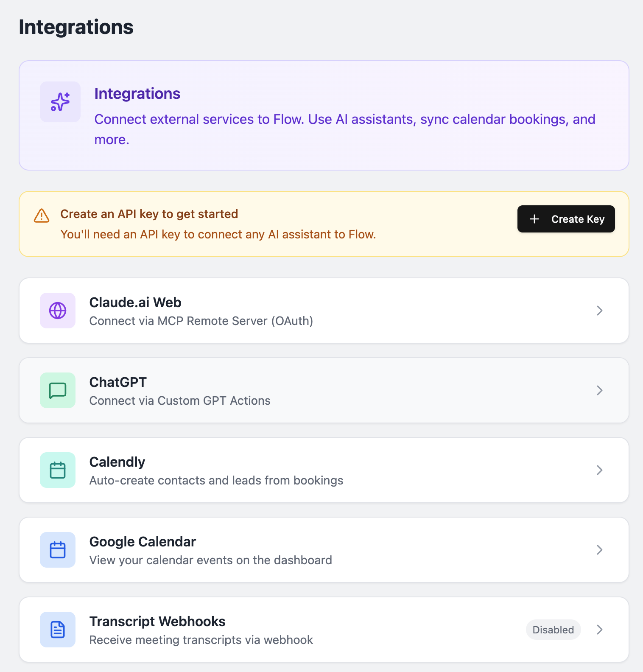Expand the ChatGPT integration chevron
This screenshot has width=643, height=672.
pos(599,390)
